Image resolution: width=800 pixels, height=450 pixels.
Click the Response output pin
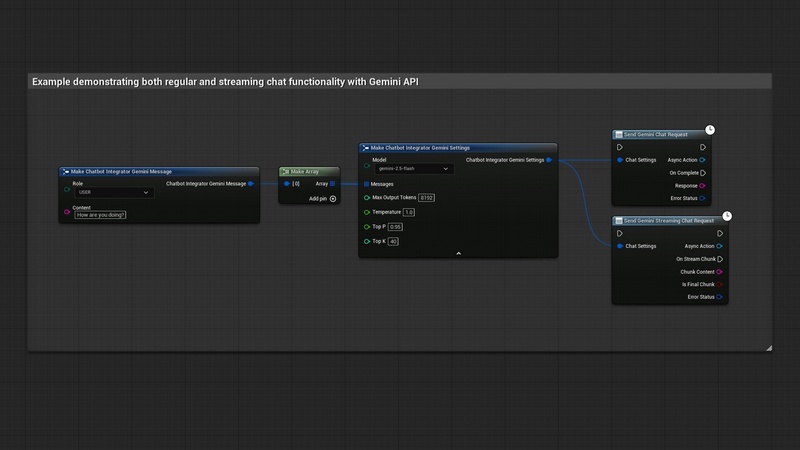click(703, 185)
